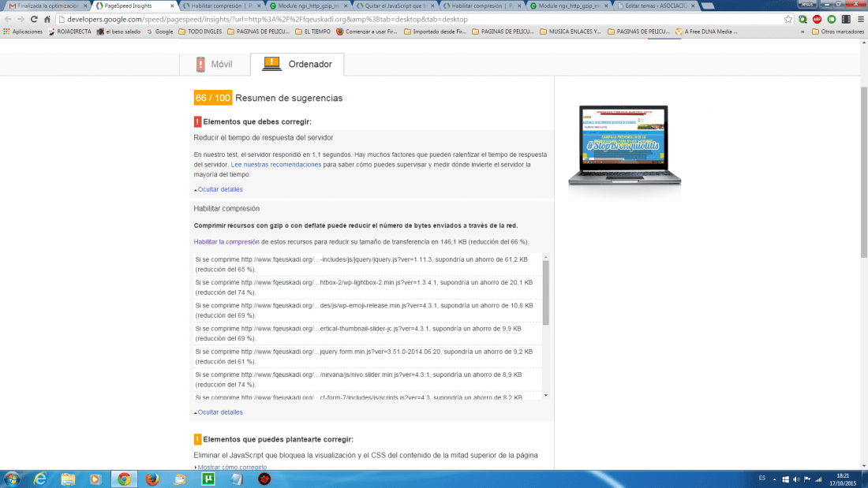Open the Lee nuestras recomendaciones link
The width and height of the screenshot is (868, 488).
(275, 164)
